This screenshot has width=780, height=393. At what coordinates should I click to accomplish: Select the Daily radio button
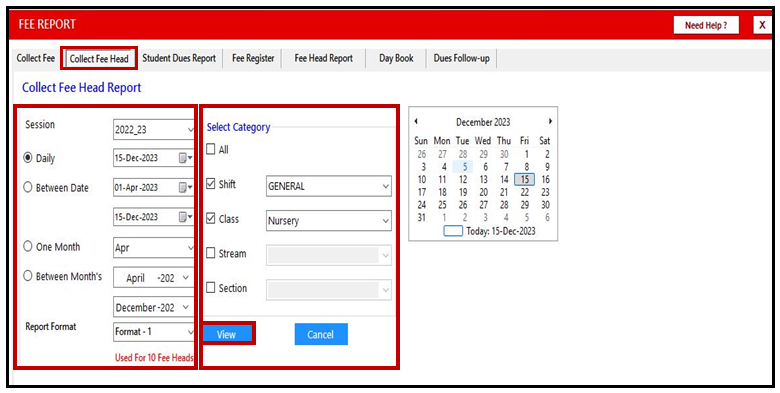pyautogui.click(x=28, y=158)
